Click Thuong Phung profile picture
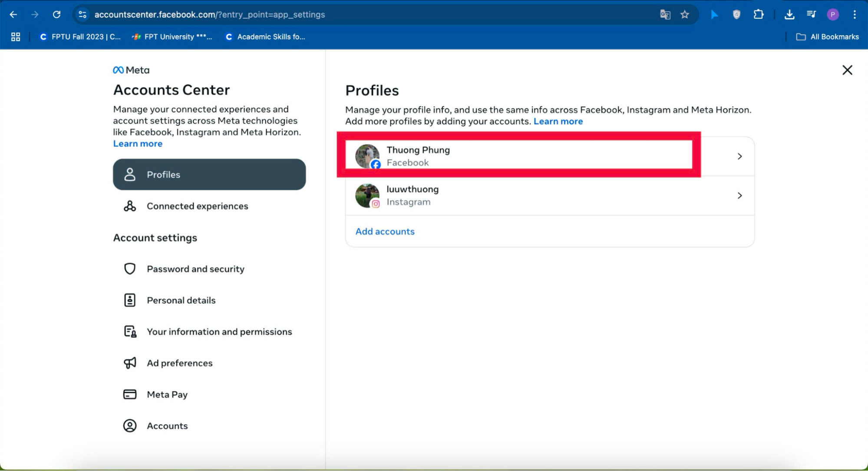868x471 pixels. click(x=367, y=156)
